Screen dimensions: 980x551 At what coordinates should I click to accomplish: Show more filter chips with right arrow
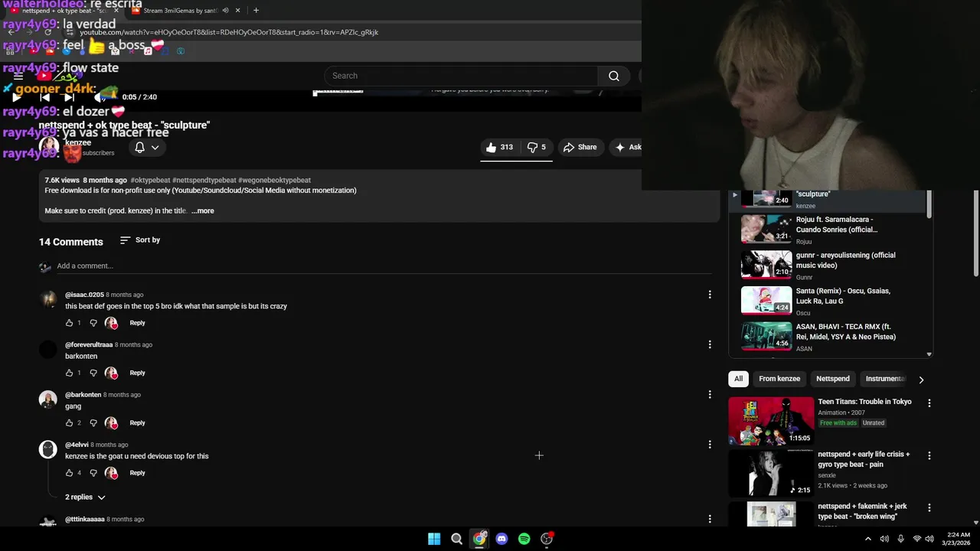click(921, 380)
